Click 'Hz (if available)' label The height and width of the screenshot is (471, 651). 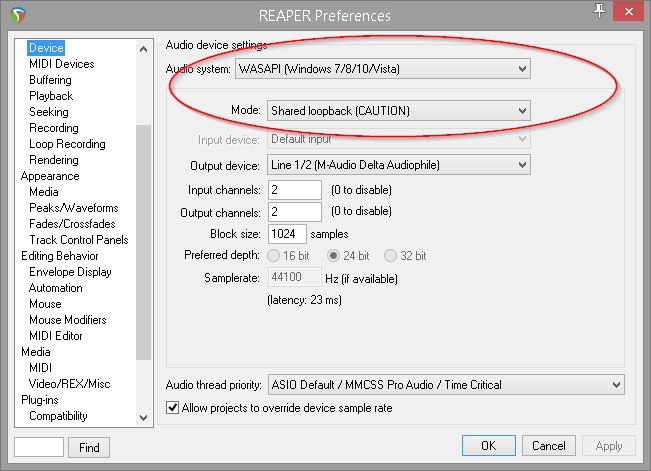click(x=361, y=279)
